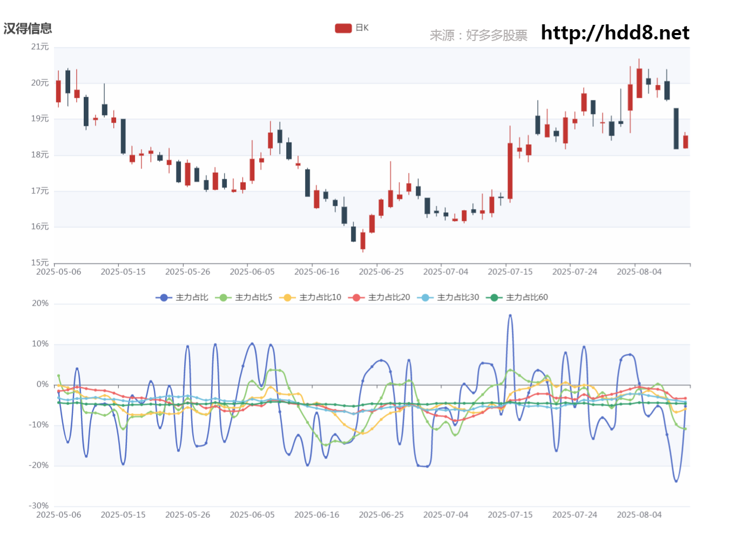This screenshot has height=560, width=737.
Task: Click 2025-08-04 date on candlestick chart axis
Action: (x=639, y=272)
